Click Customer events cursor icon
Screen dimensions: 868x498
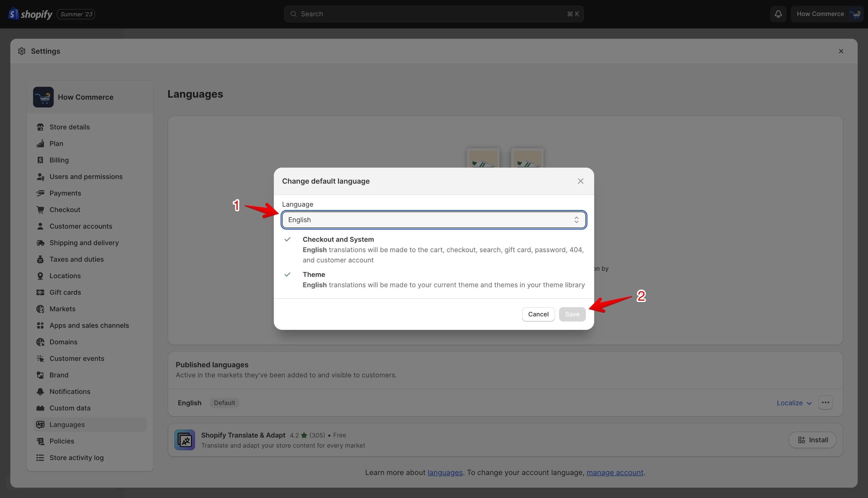tap(40, 359)
